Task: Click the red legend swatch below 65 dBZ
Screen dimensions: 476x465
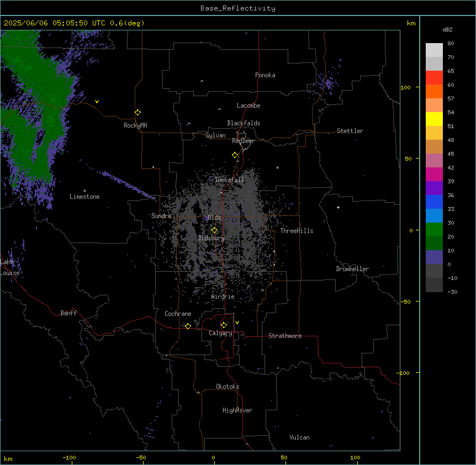Action: pos(434,78)
